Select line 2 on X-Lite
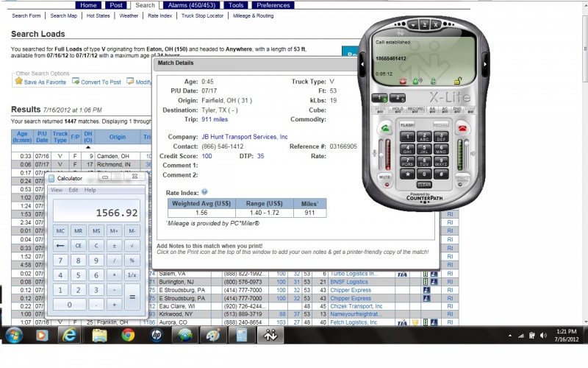Image resolution: width=588 pixels, height=368 pixels. pyautogui.click(x=398, y=99)
